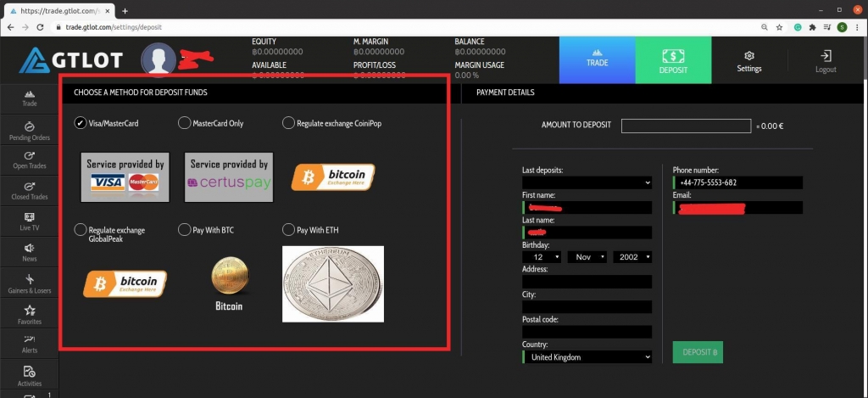The height and width of the screenshot is (398, 868).
Task: Click the green DEPOSIT button
Action: tap(698, 352)
